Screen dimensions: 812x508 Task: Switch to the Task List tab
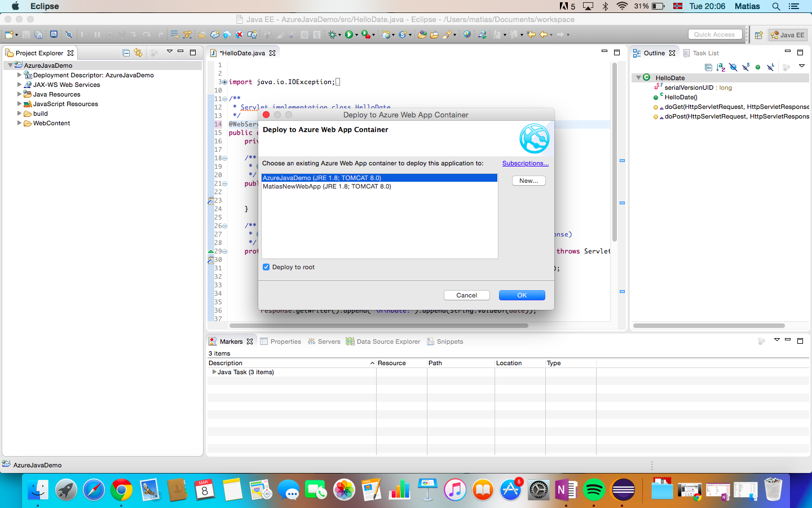point(701,53)
